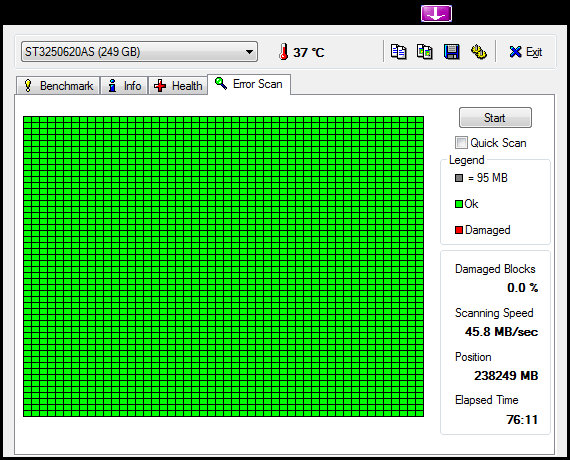Image resolution: width=570 pixels, height=460 pixels.
Task: Open the ST3250620AS drive dropdown
Action: [139, 52]
